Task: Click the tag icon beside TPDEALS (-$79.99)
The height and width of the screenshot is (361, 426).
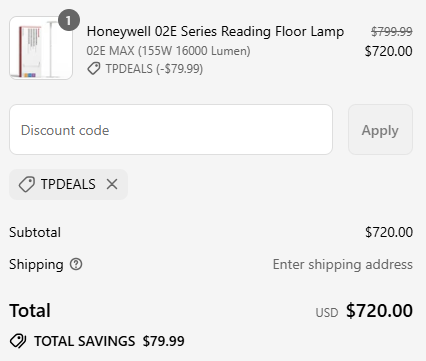Action: tap(94, 69)
